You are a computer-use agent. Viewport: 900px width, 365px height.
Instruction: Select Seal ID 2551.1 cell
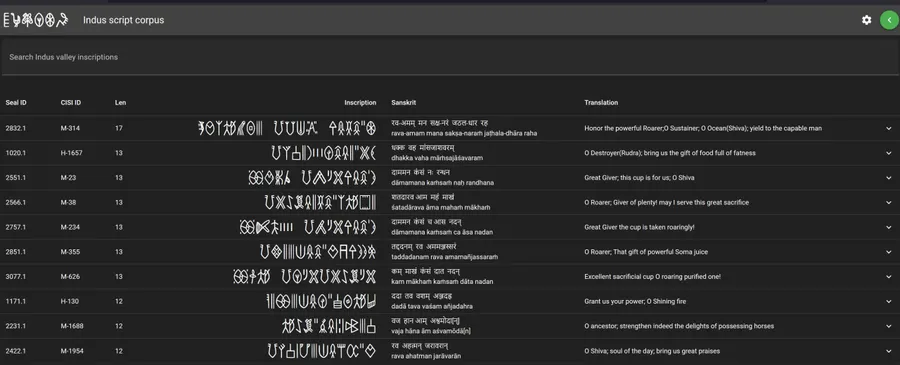point(15,178)
